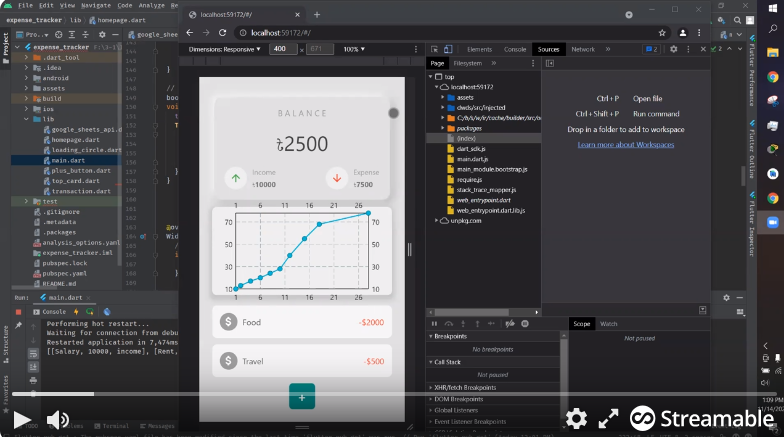Open pubspec.yaml in project tree
Image resolution: width=784 pixels, height=437 pixels.
pos(64,273)
